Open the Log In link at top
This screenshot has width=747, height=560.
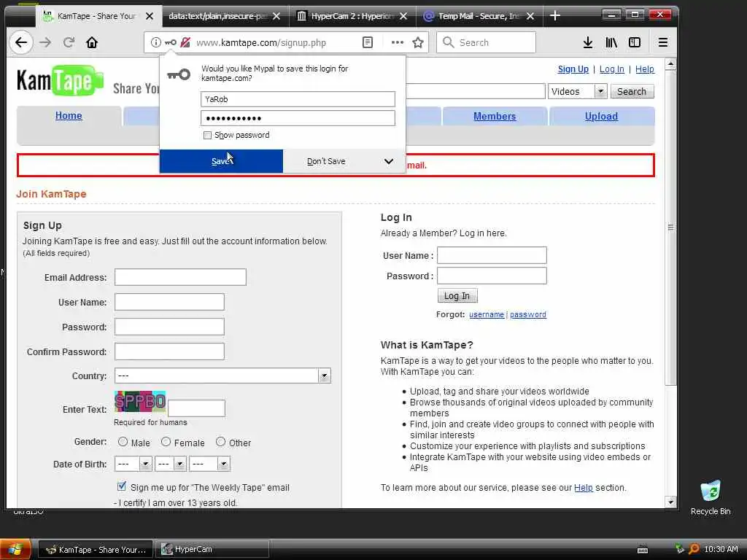(x=612, y=69)
